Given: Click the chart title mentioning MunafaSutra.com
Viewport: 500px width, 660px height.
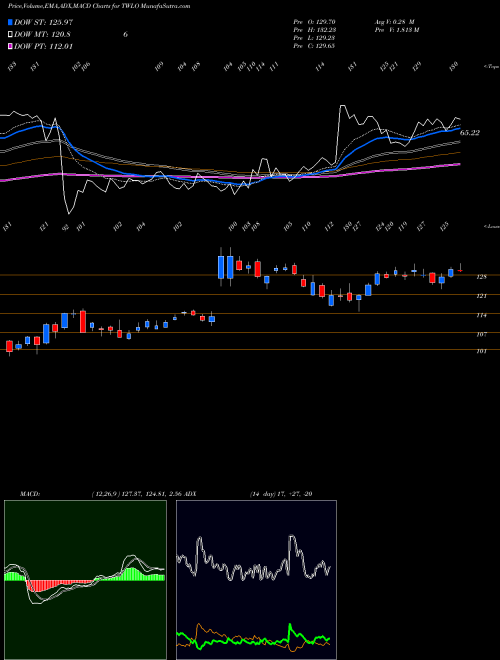Looking at the screenshot, I should [99, 6].
